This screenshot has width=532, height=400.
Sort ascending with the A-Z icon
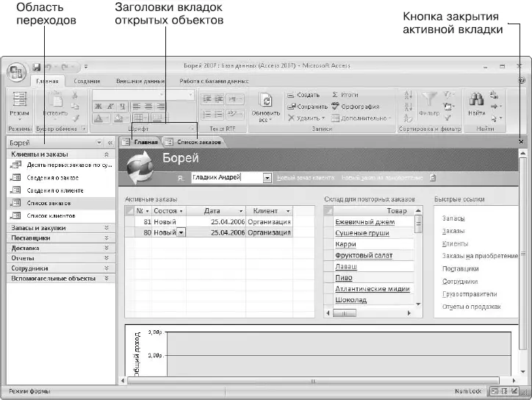coord(408,95)
